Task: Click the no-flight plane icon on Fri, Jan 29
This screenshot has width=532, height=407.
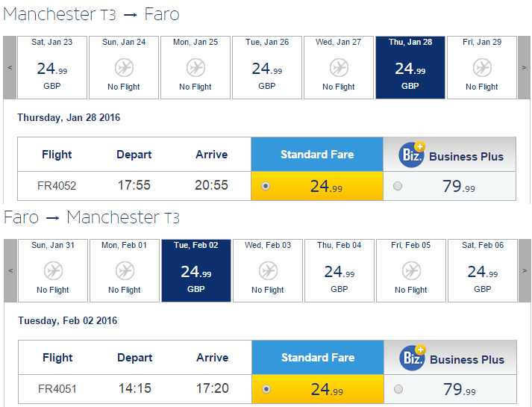Action: [482, 67]
